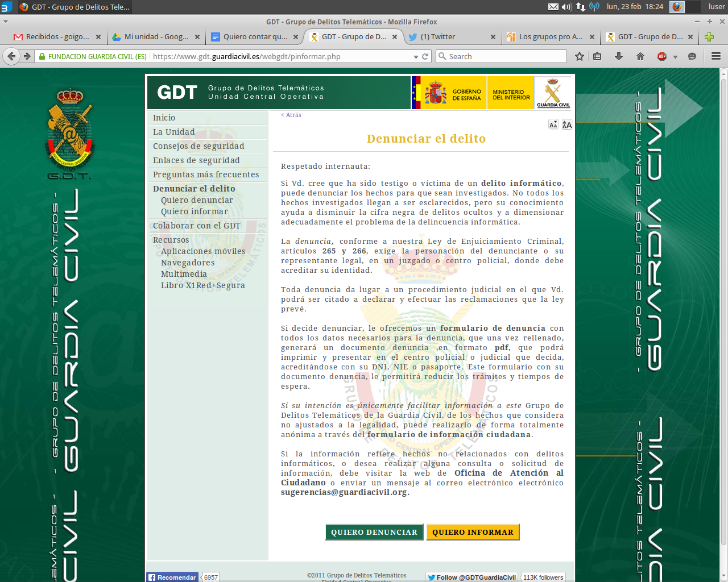Switch to (1) Twitter tab
The image size is (728, 582).
coord(452,37)
